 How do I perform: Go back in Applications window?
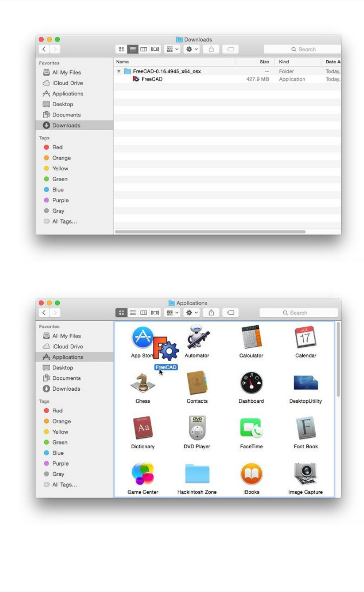44,313
